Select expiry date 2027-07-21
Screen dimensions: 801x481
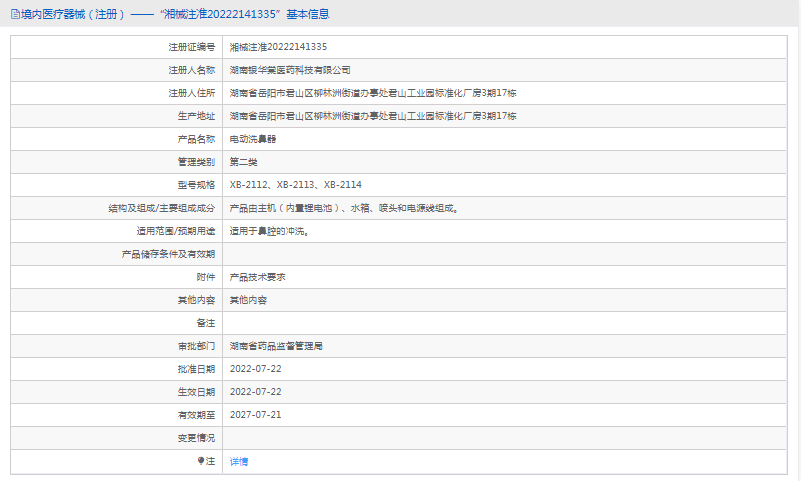tap(255, 415)
